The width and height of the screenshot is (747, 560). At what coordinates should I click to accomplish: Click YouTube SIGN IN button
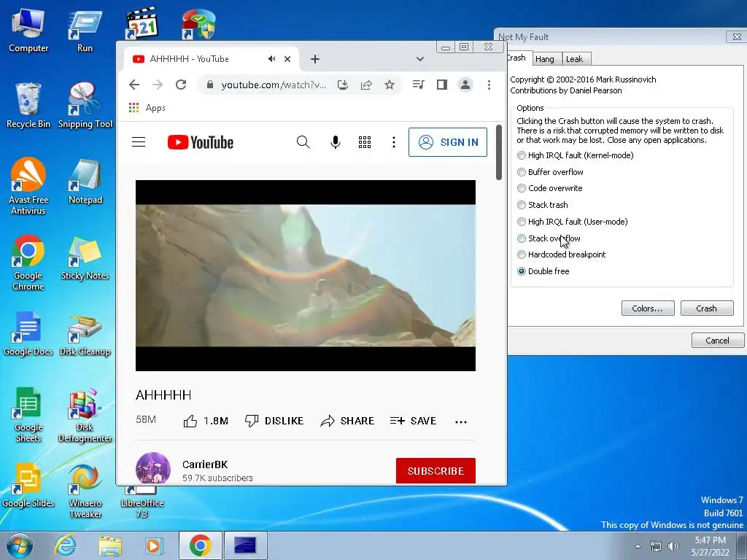pos(448,142)
